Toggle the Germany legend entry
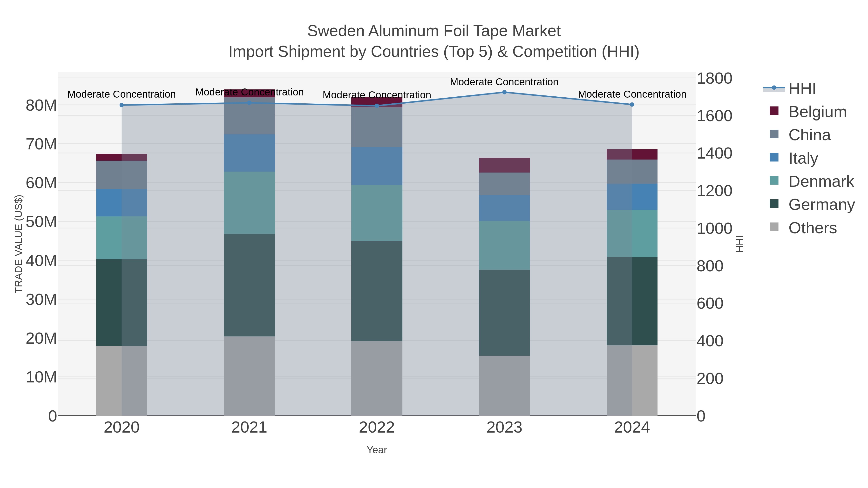The image size is (868, 488). (x=812, y=204)
